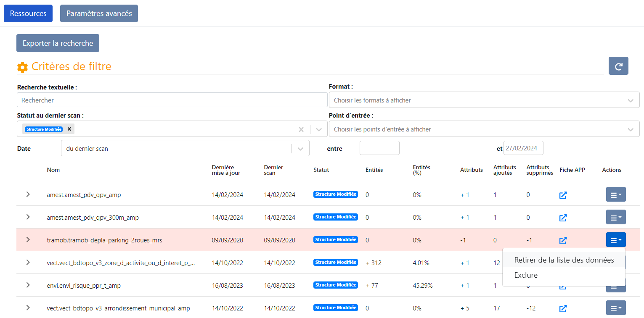Open the Date type dropdown
644x318 pixels.
click(185, 148)
